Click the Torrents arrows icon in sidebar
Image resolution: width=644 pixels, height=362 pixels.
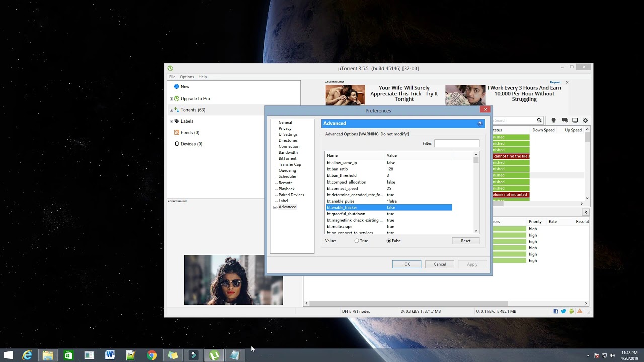point(177,110)
